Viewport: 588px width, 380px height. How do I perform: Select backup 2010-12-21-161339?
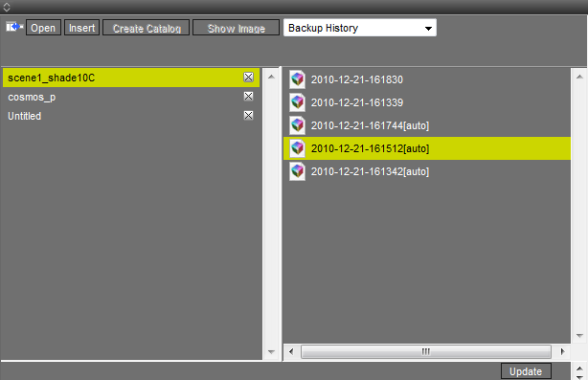pos(427,102)
